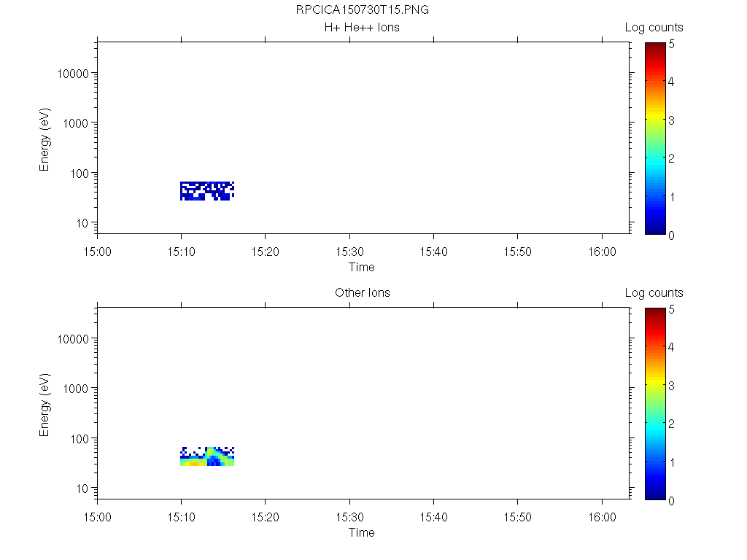Screen dimensions: 747x560
Task: Select the 10 energy tick in the Other Ions plot
Action: (x=82, y=489)
